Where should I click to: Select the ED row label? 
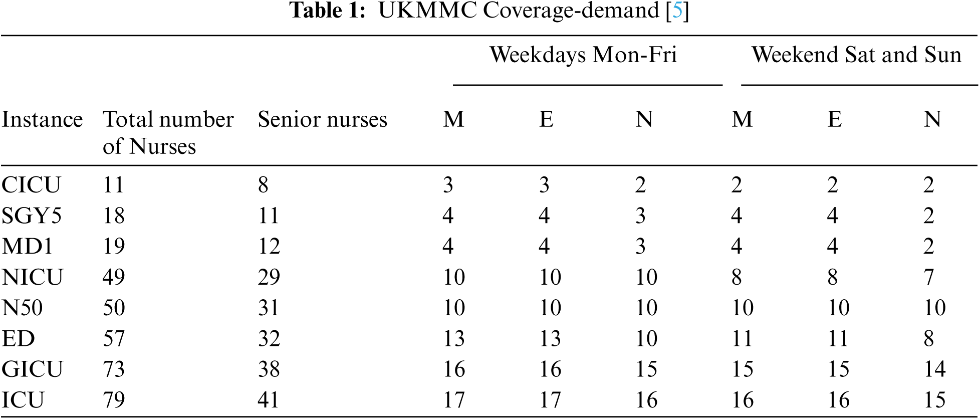pyautogui.click(x=19, y=339)
